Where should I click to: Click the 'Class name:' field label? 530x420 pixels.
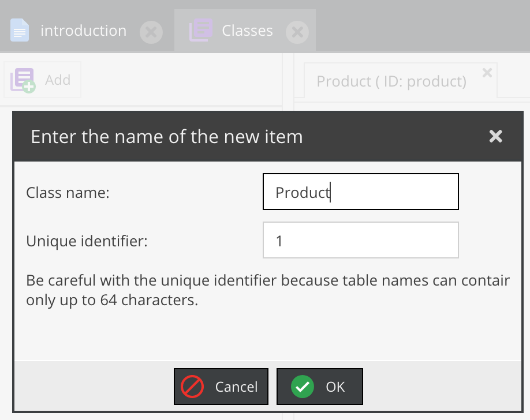point(68,193)
